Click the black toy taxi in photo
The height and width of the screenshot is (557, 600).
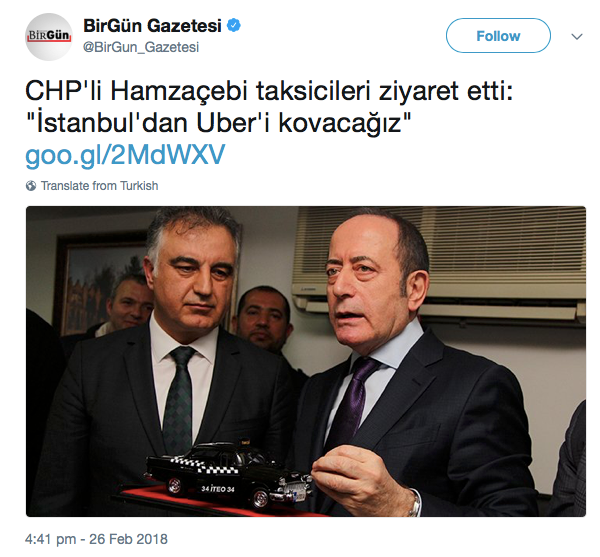point(228,474)
